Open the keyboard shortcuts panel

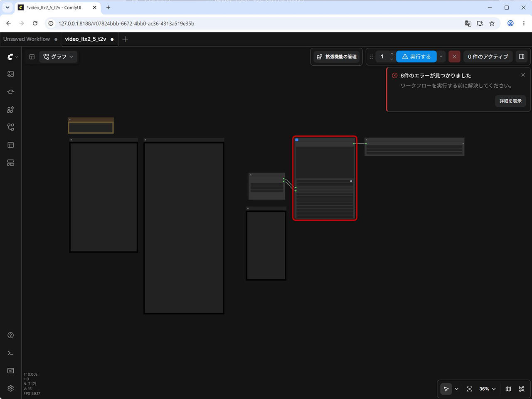tap(11, 371)
